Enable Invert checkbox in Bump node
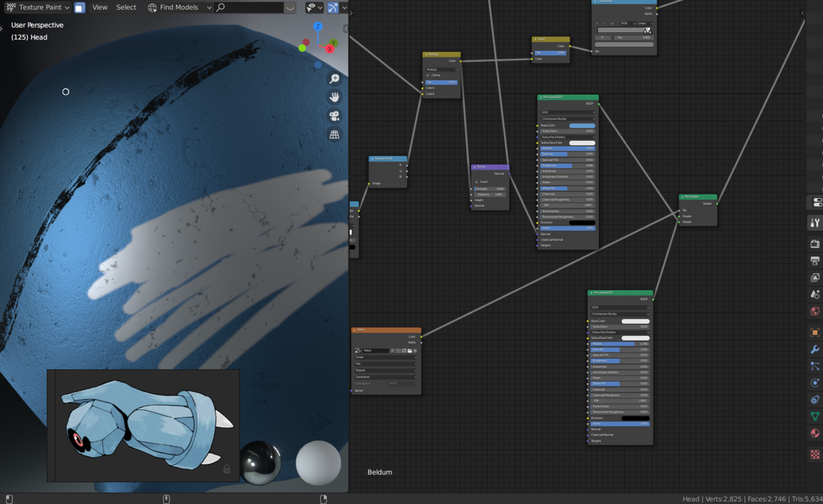This screenshot has height=504, width=823. [477, 182]
